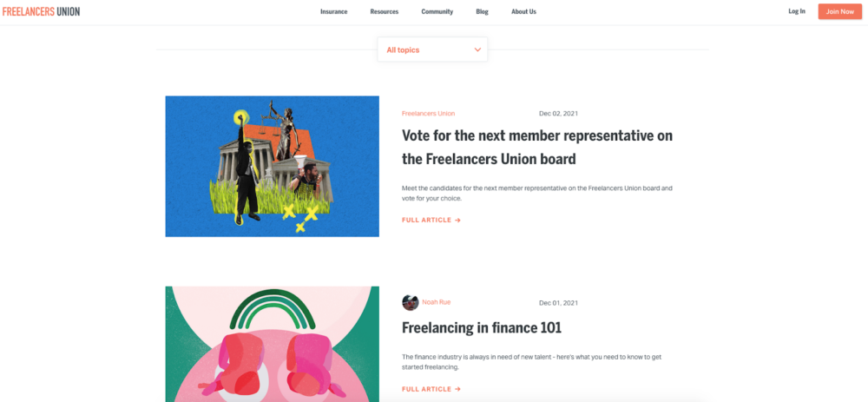
Task: Click the Freelancers Union logo
Action: click(41, 11)
